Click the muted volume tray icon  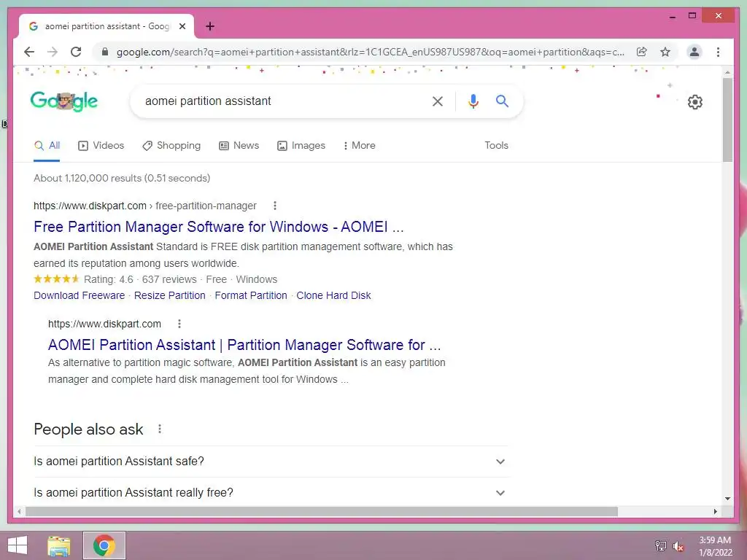(678, 545)
